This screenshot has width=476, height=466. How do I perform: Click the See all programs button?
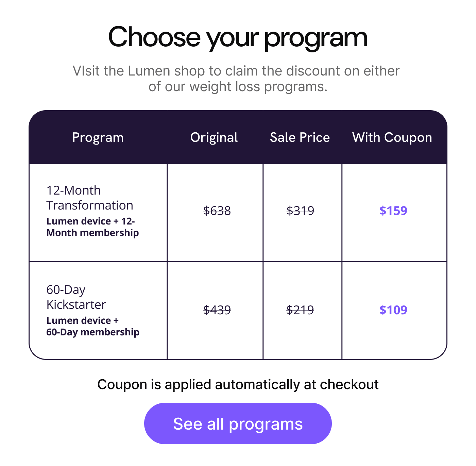238,423
